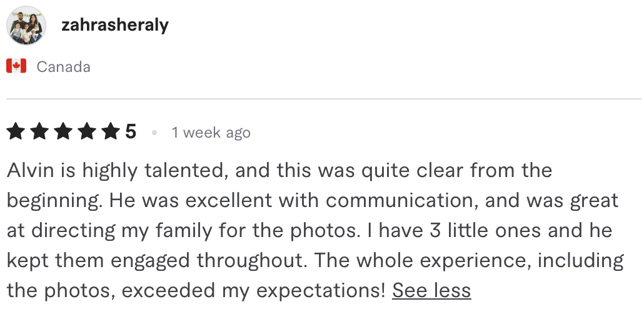Screen dimensions: 644x309
Task: Click the zahrasheraly username
Action: 115,26
